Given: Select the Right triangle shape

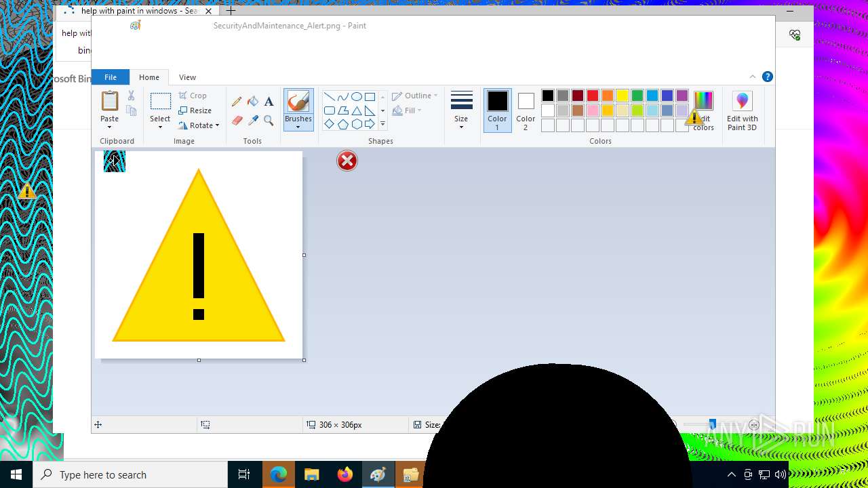Looking at the screenshot, I should [x=370, y=110].
